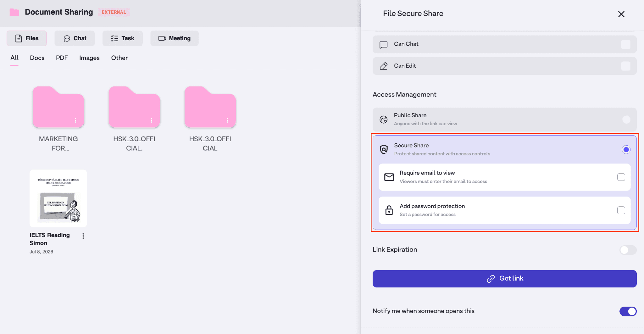Turn off Notify me when someone opens
644x334 pixels.
[628, 311]
